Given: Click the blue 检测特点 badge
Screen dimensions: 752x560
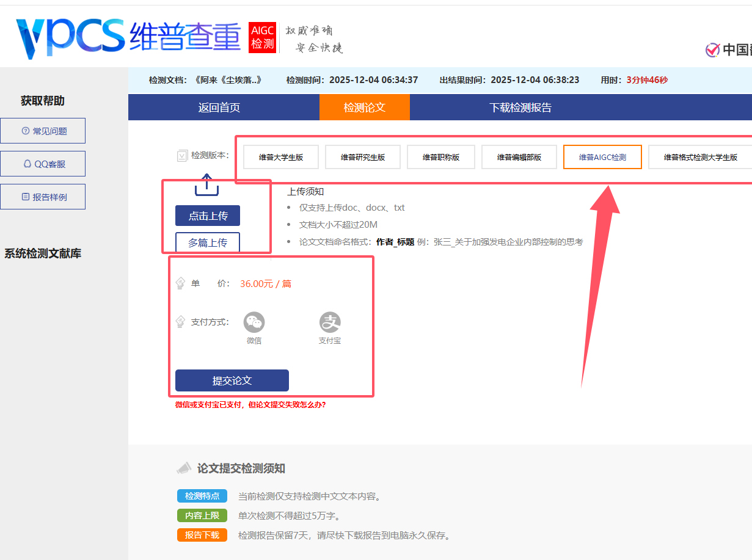Looking at the screenshot, I should [202, 496].
